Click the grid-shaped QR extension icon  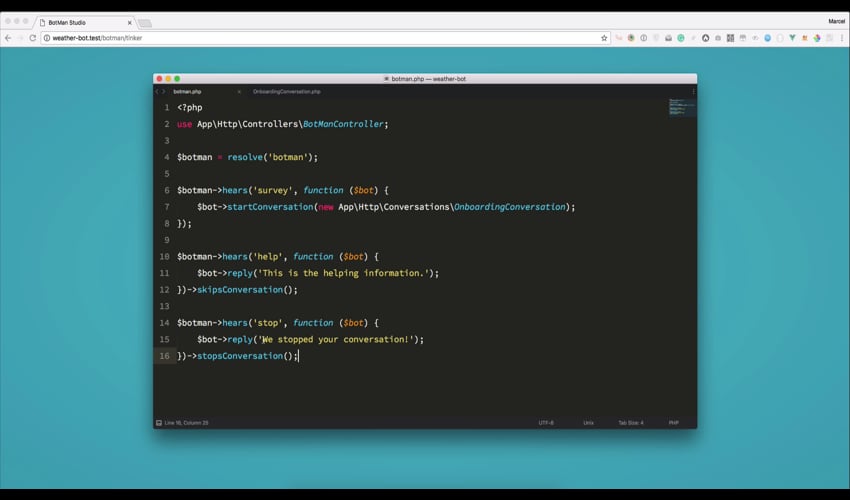tap(730, 38)
